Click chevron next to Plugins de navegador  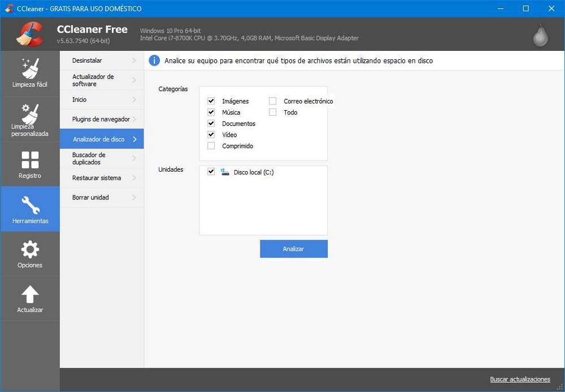point(134,119)
